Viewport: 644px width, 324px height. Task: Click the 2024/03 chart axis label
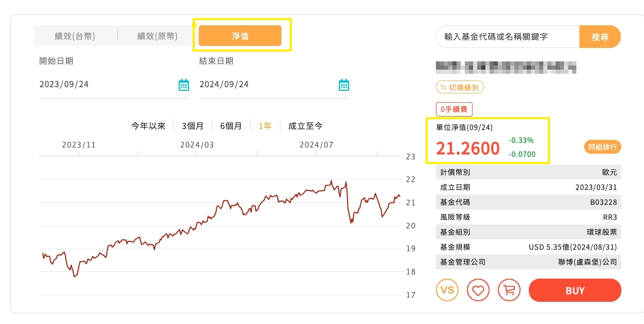197,145
